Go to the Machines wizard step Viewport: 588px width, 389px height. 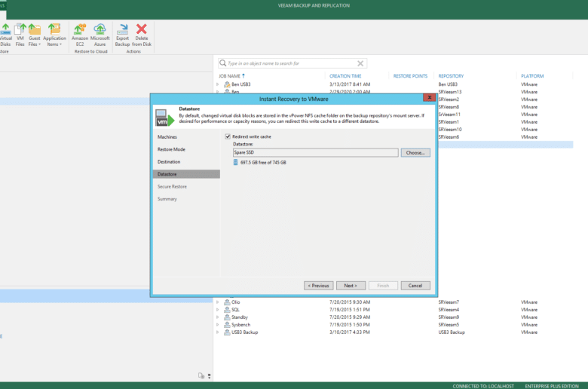tap(167, 137)
